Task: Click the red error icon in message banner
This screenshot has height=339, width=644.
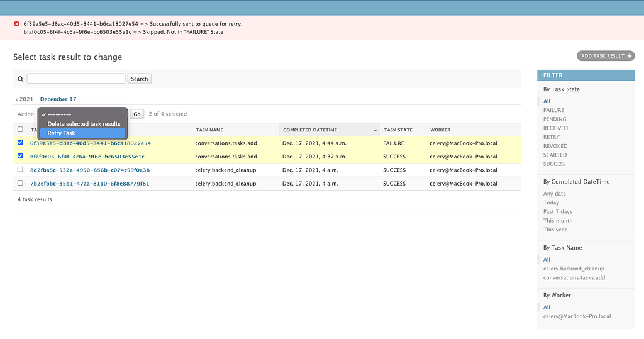Action: (17, 24)
